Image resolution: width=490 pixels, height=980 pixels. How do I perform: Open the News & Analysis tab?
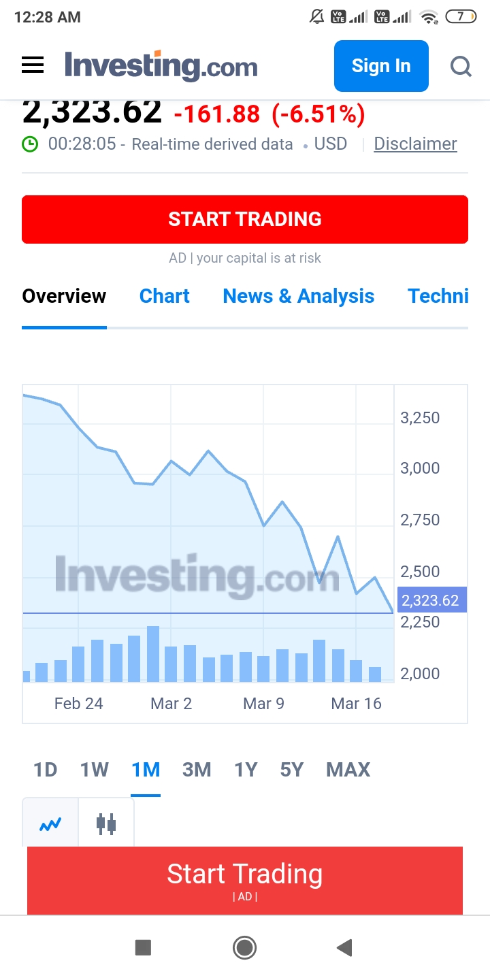[299, 296]
